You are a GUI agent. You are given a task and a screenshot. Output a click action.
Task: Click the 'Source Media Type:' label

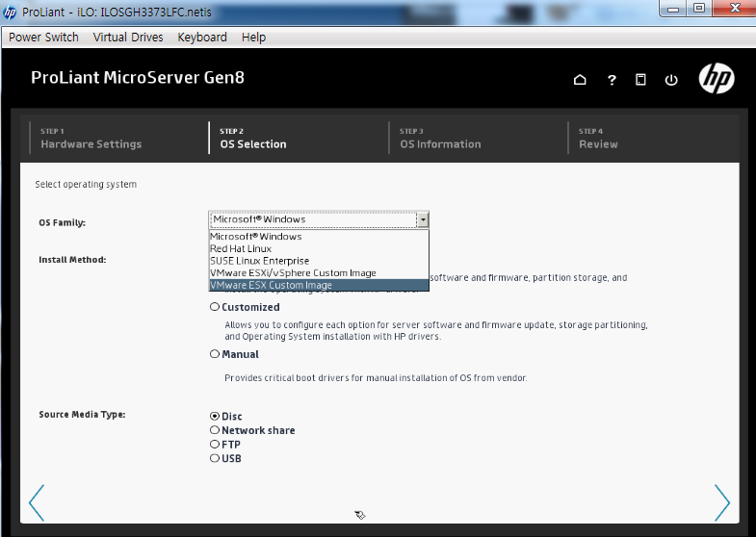[82, 414]
